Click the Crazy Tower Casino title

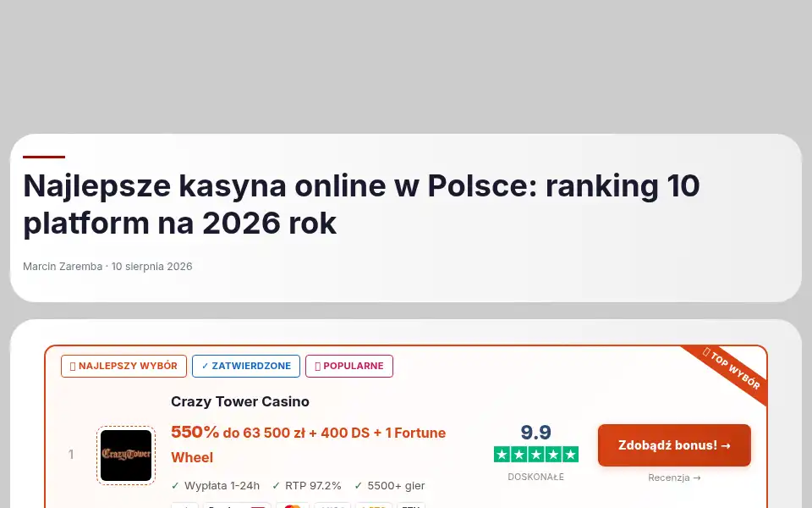click(x=240, y=401)
